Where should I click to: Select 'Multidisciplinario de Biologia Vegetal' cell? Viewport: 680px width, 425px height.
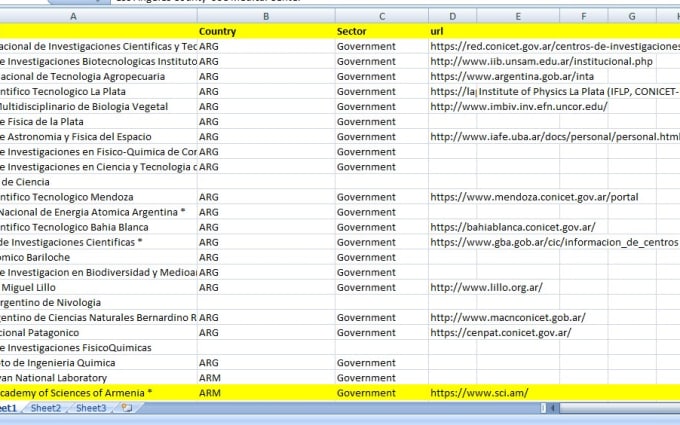pyautogui.click(x=98, y=106)
